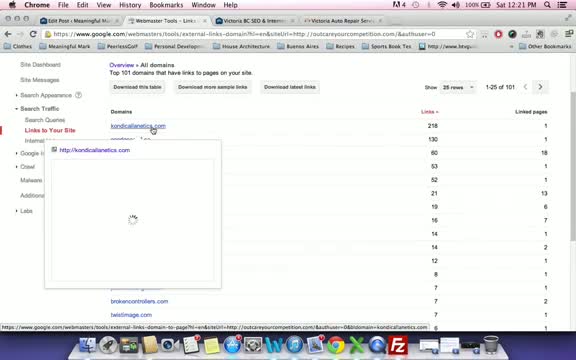576x360 pixels.
Task: Expand Google Index section arrow
Action: click(x=17, y=153)
